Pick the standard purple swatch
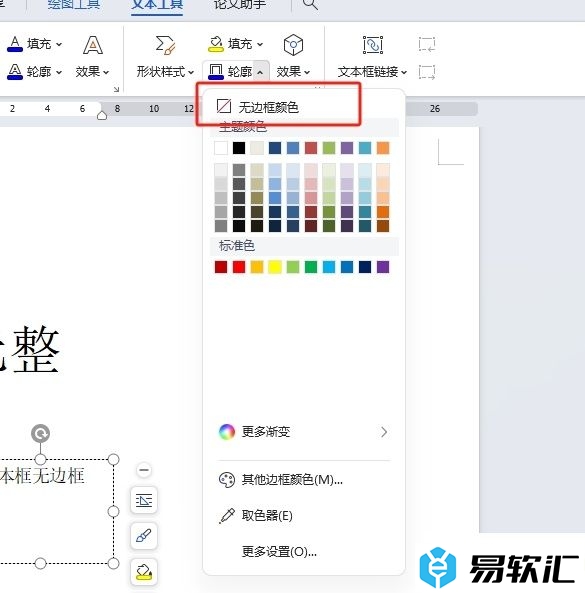The width and height of the screenshot is (585, 593). pyautogui.click(x=383, y=267)
